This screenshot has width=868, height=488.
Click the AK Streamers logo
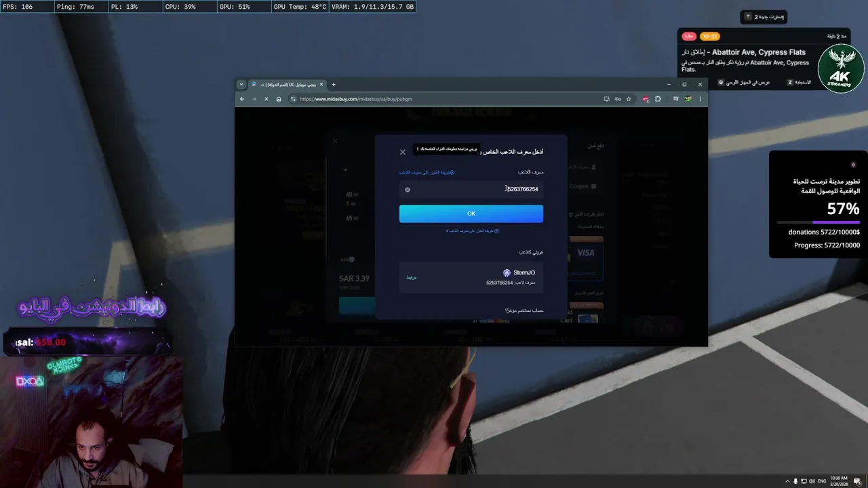841,69
